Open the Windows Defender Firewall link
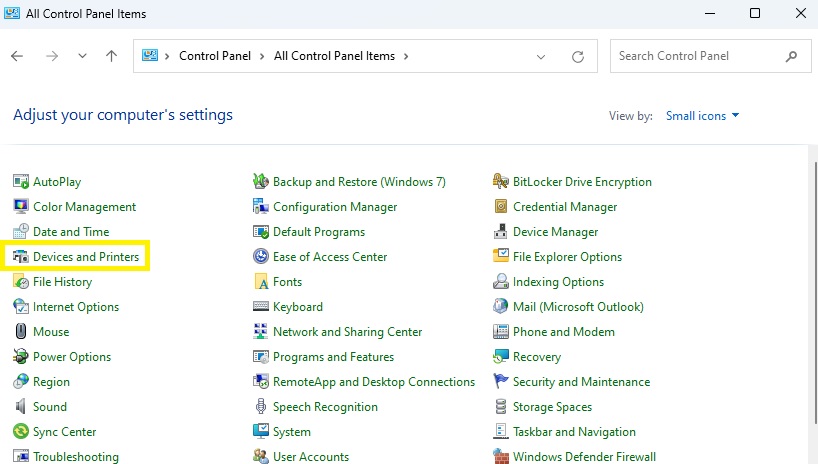Image resolution: width=818 pixels, height=464 pixels. [584, 457]
